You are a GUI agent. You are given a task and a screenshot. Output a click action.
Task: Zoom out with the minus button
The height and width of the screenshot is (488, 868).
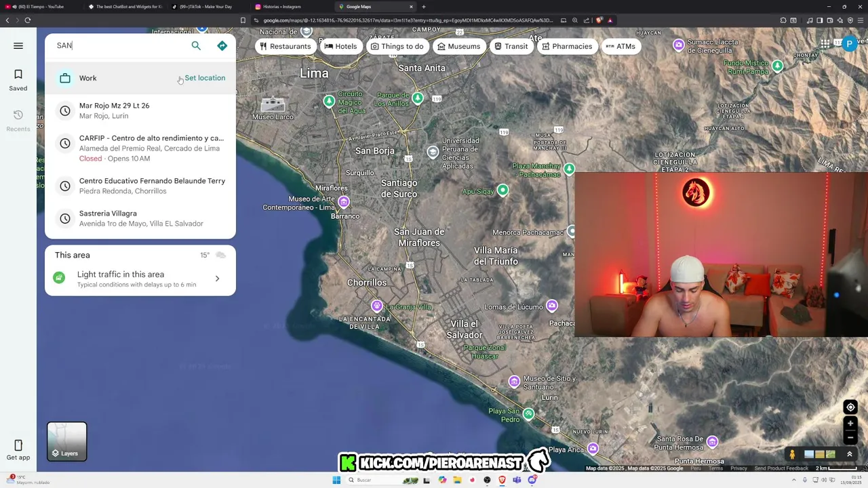(x=850, y=437)
